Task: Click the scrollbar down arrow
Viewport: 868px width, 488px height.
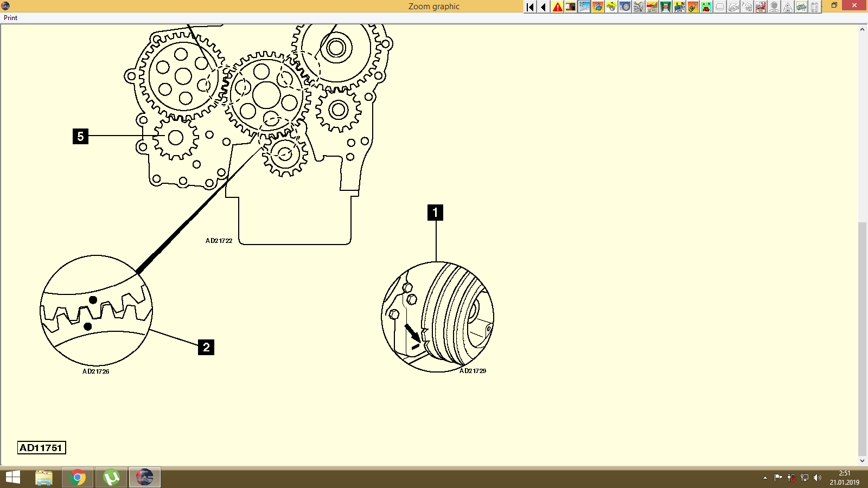Action: (x=863, y=460)
